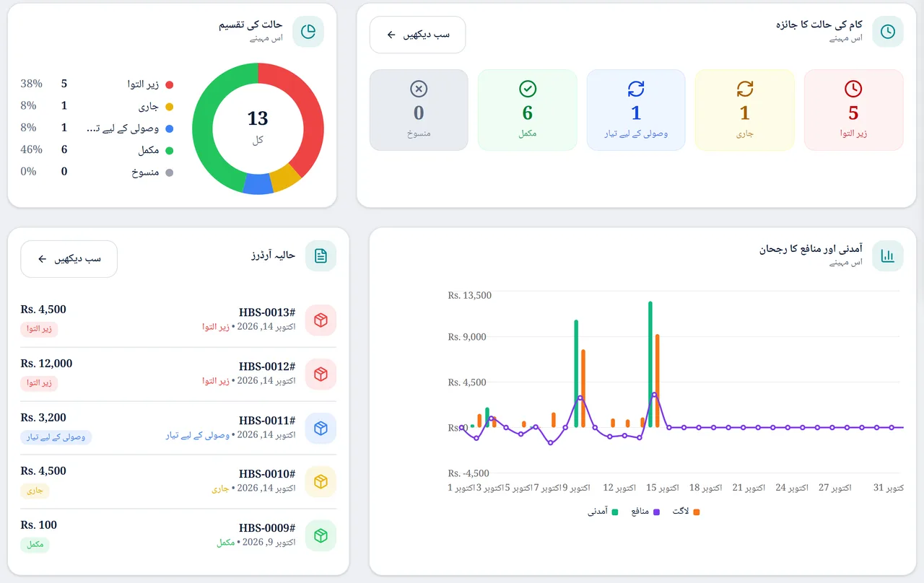Select order number HBS-0009#
Image resolution: width=924 pixels, height=583 pixels.
coord(267,528)
